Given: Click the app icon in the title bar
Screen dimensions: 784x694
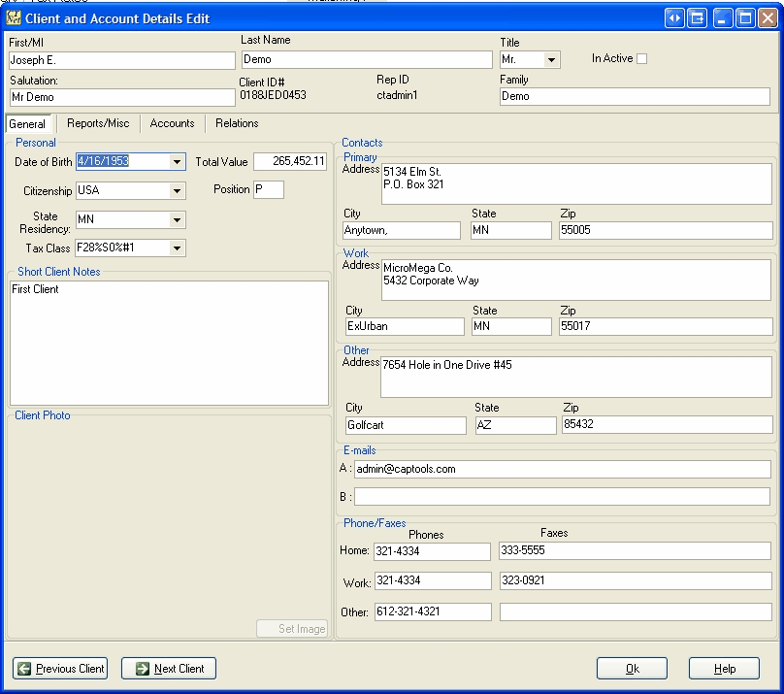Looking at the screenshot, I should 14,18.
